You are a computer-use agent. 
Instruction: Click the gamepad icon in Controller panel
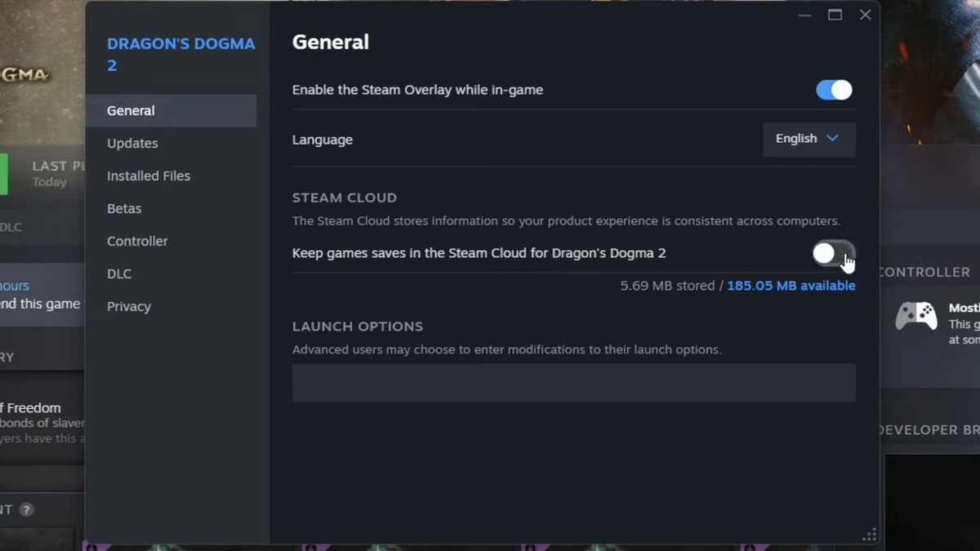tap(915, 315)
